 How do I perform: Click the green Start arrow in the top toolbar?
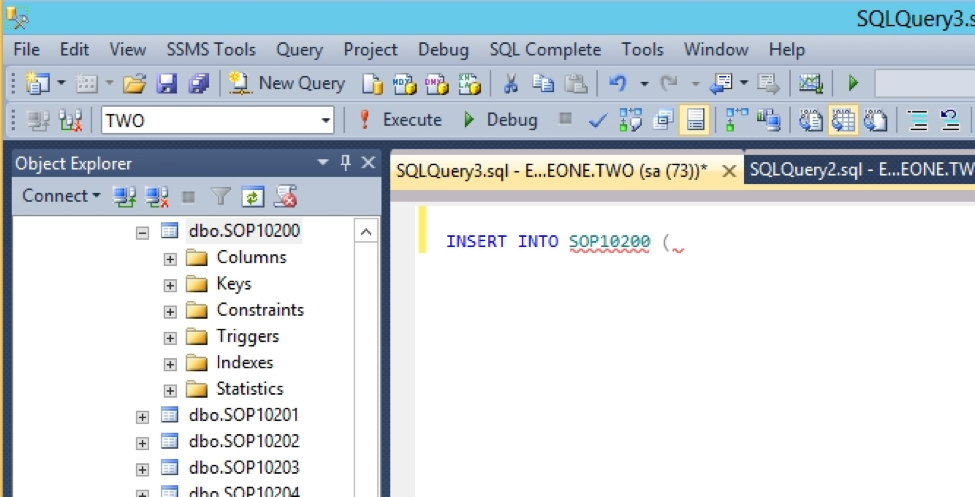tap(853, 83)
